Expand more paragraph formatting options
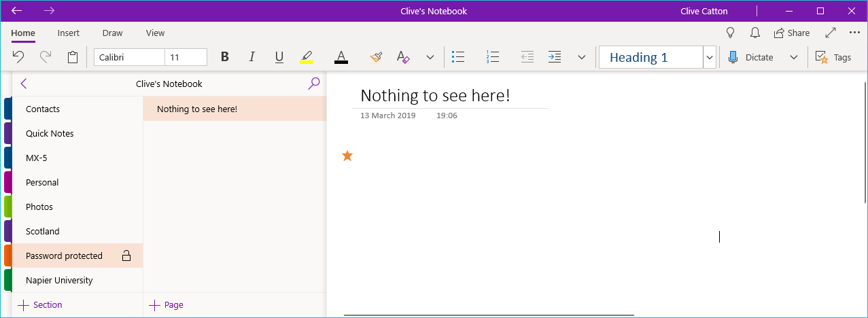The width and height of the screenshot is (868, 318). [581, 57]
